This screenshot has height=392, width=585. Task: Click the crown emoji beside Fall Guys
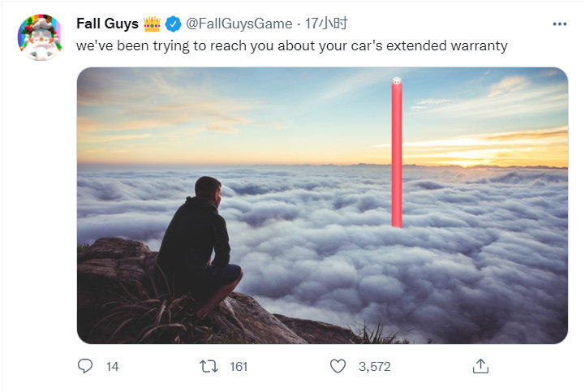click(x=152, y=24)
